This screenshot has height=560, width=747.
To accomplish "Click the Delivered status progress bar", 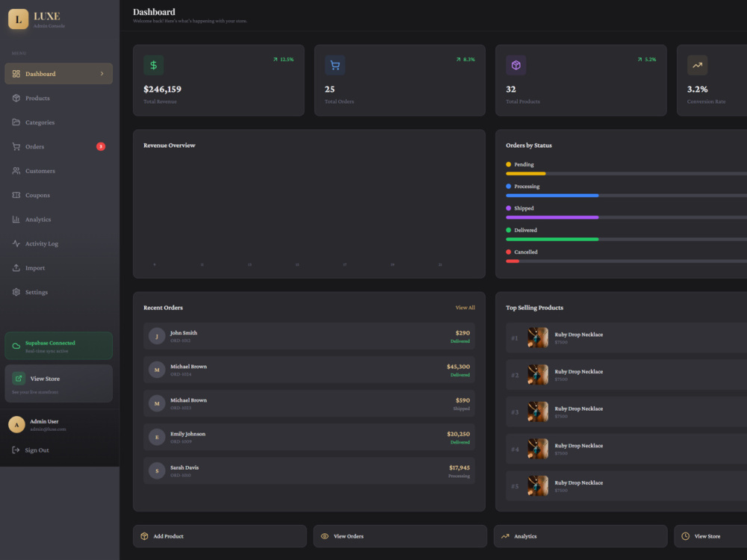I will coord(627,240).
